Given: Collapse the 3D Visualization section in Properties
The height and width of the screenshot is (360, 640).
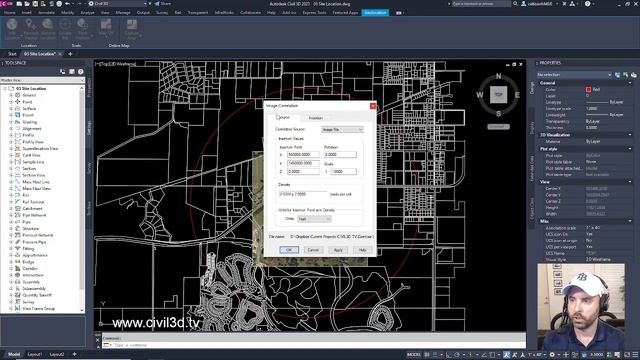Looking at the screenshot, I should (630, 135).
